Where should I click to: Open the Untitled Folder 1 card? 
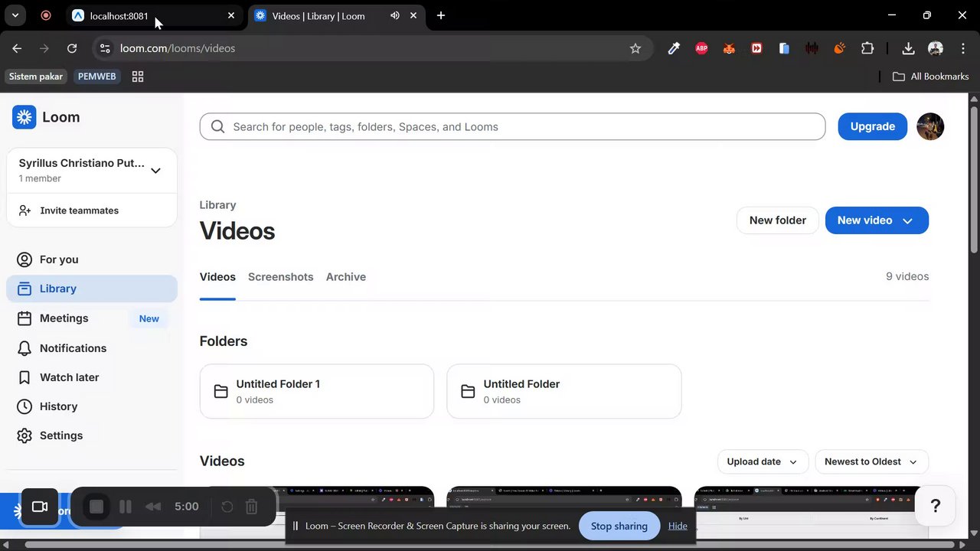point(317,391)
